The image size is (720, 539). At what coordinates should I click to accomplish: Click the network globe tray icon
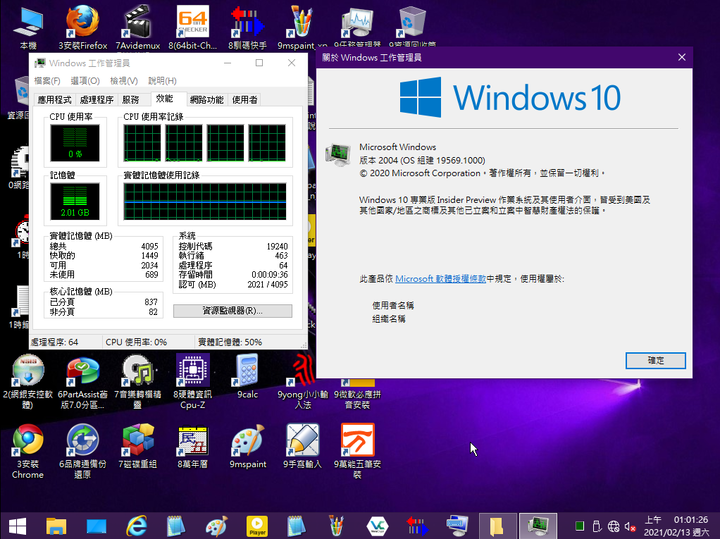613,527
